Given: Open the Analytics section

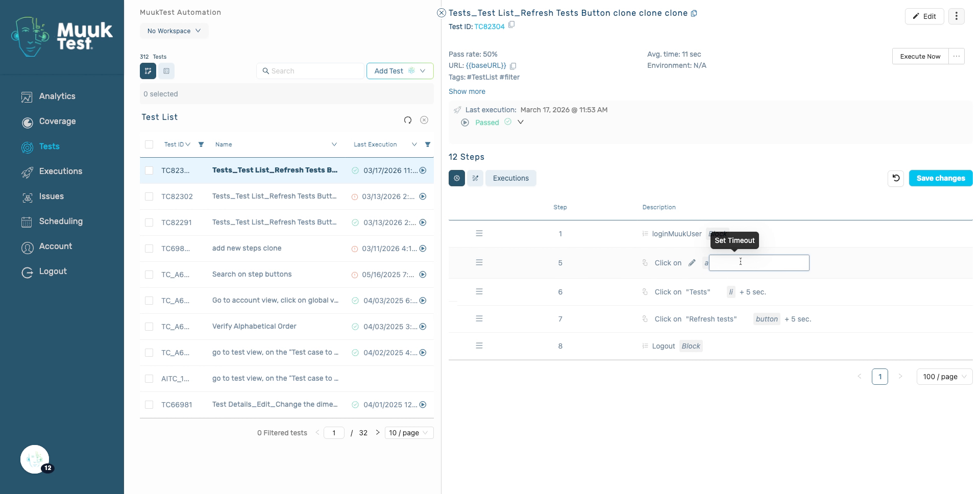Looking at the screenshot, I should click(57, 96).
